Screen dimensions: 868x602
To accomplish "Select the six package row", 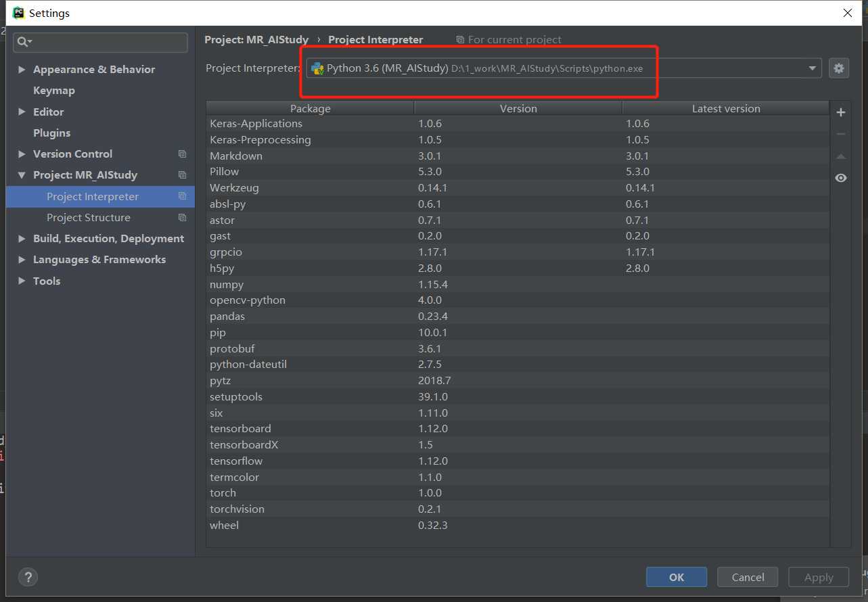I will (518, 413).
